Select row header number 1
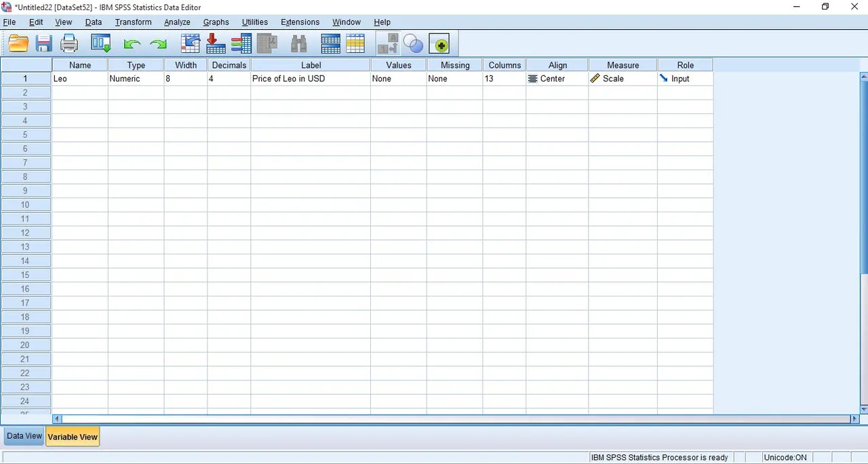868x464 pixels. click(x=26, y=79)
